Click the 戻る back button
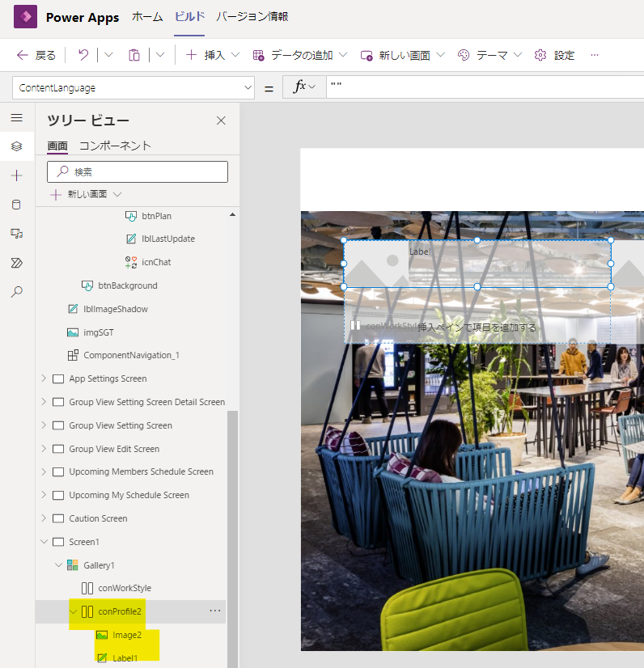Screen dimensions: 644x668 (36, 55)
